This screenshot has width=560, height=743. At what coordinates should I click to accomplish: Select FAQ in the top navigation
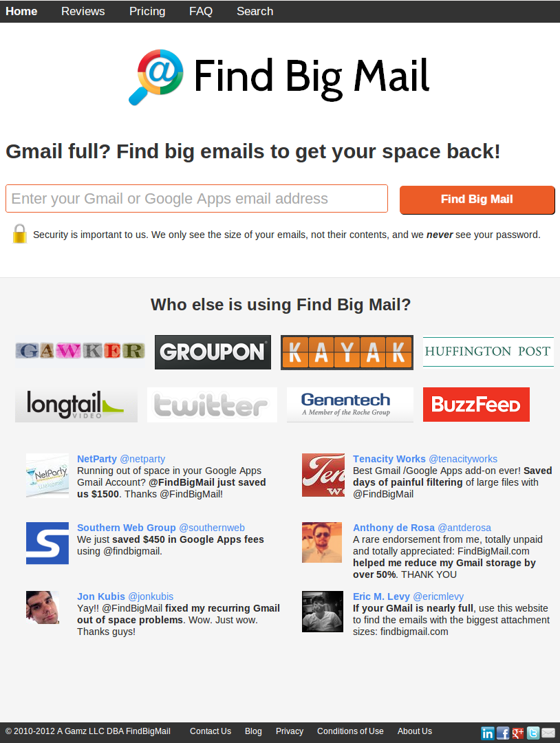pyautogui.click(x=201, y=12)
